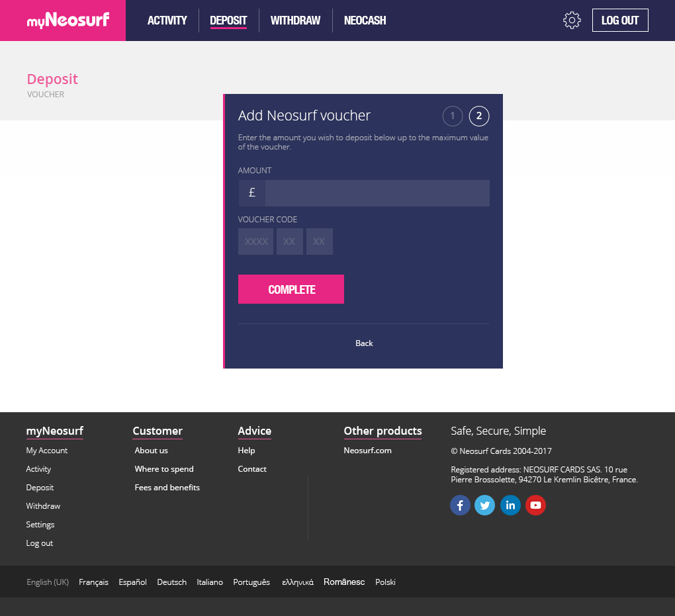Click the Safe, Secure, Simple text

point(498,431)
